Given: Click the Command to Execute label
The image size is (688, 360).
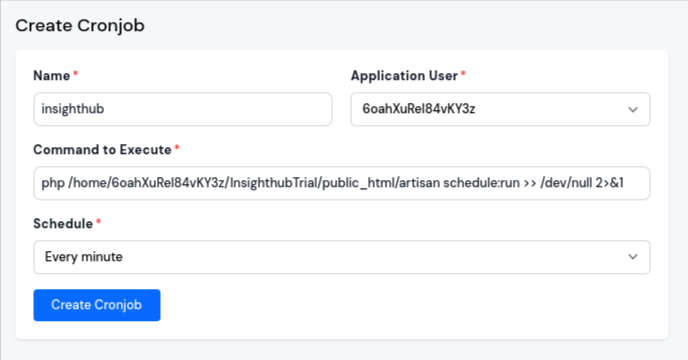Looking at the screenshot, I should tap(102, 150).
